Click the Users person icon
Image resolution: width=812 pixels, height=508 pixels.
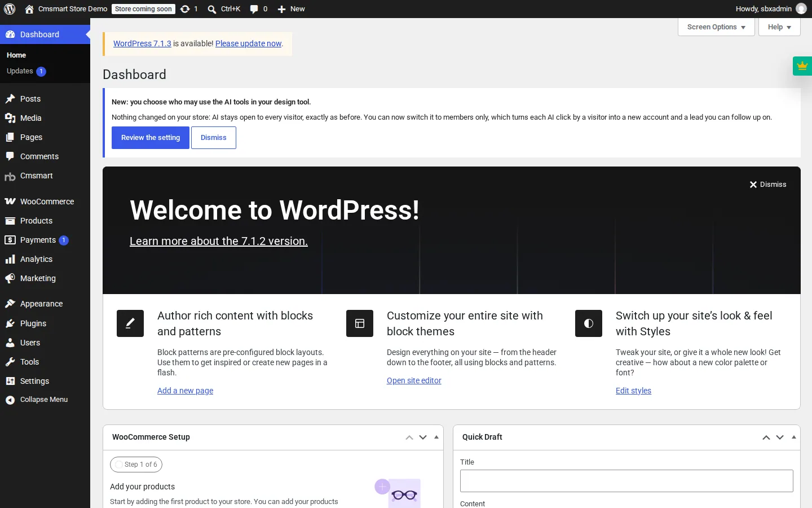point(10,343)
